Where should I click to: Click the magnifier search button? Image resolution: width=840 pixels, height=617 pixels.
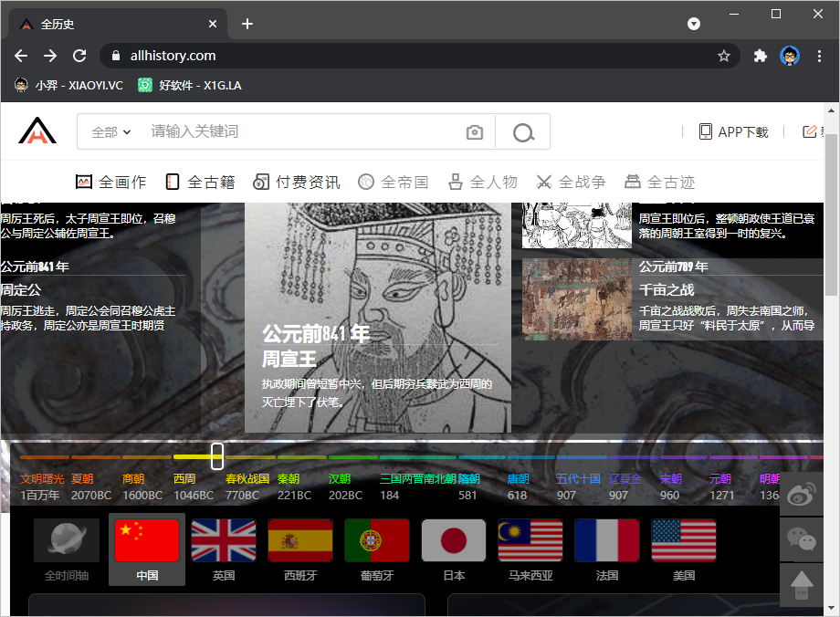point(523,132)
